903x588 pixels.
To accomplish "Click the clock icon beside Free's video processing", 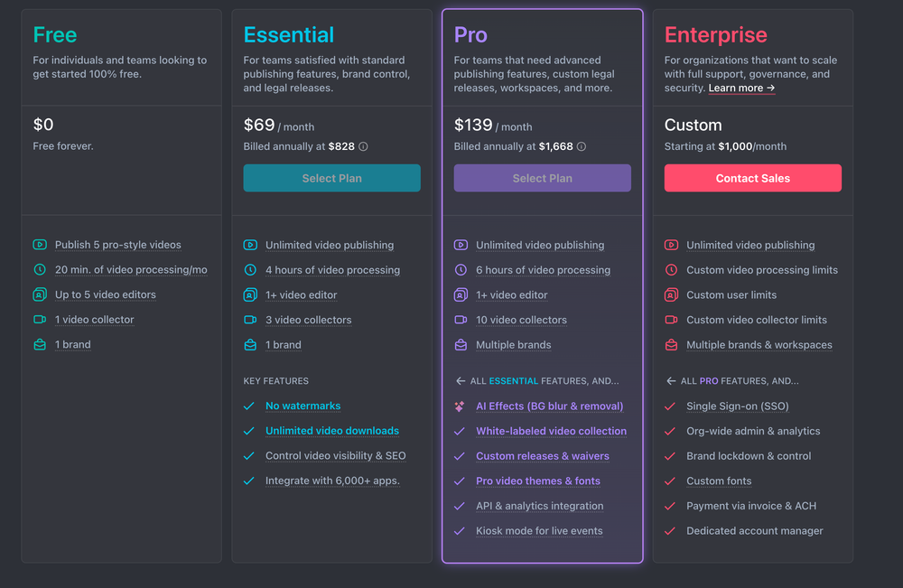I will pos(40,269).
